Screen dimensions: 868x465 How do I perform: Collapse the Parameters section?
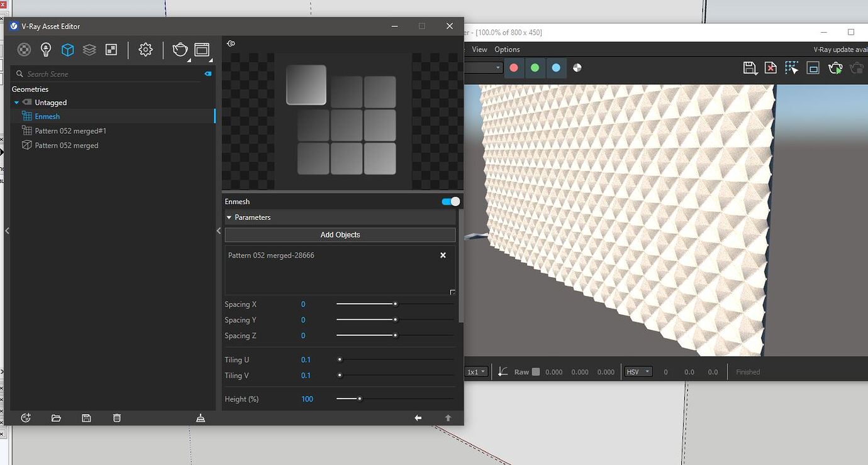pos(229,217)
